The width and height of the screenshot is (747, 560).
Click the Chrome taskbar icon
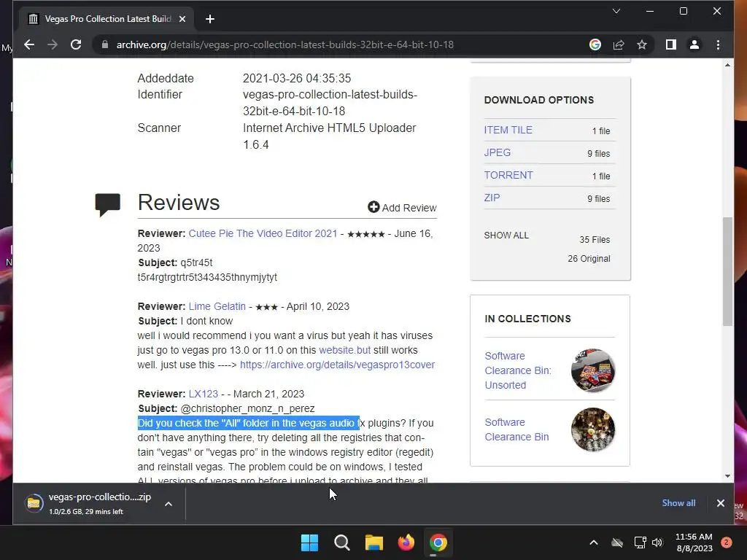click(x=438, y=542)
